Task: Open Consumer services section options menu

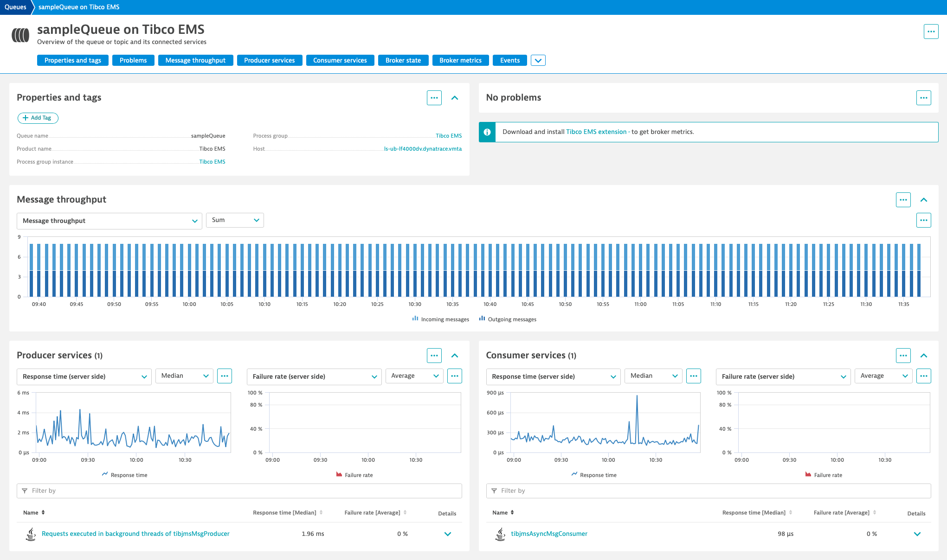Action: click(903, 356)
